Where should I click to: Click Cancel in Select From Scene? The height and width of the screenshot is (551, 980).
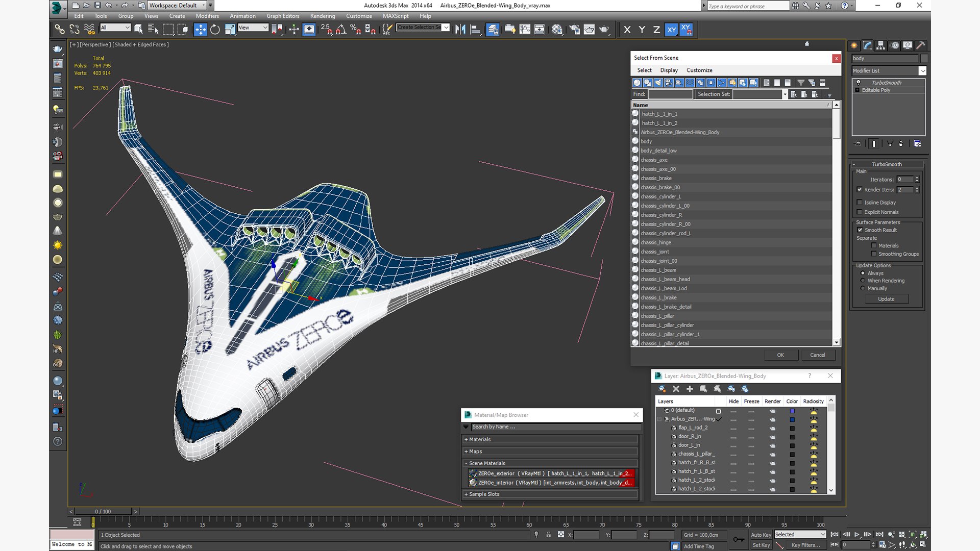click(x=818, y=355)
